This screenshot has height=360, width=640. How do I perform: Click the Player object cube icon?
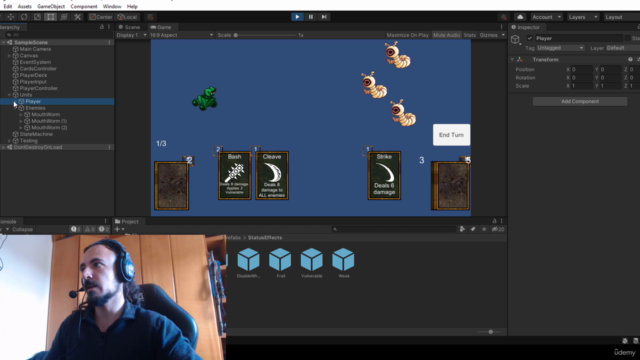pyautogui.click(x=515, y=39)
